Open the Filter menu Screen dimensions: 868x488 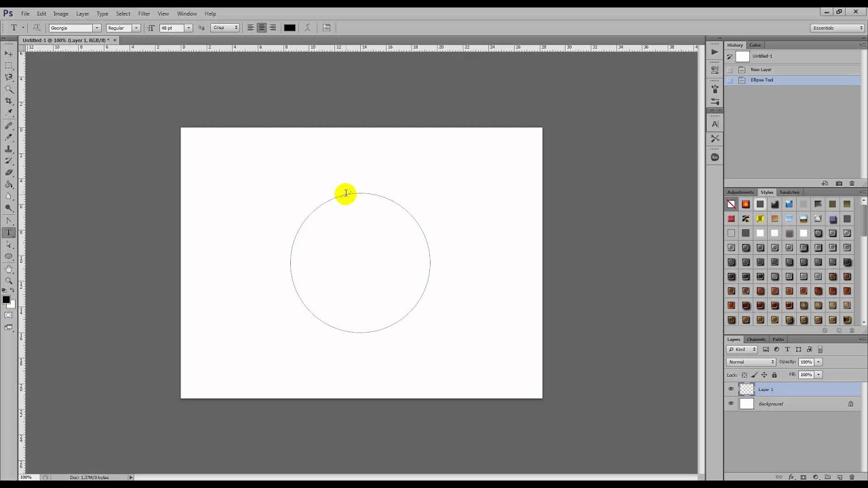(144, 14)
